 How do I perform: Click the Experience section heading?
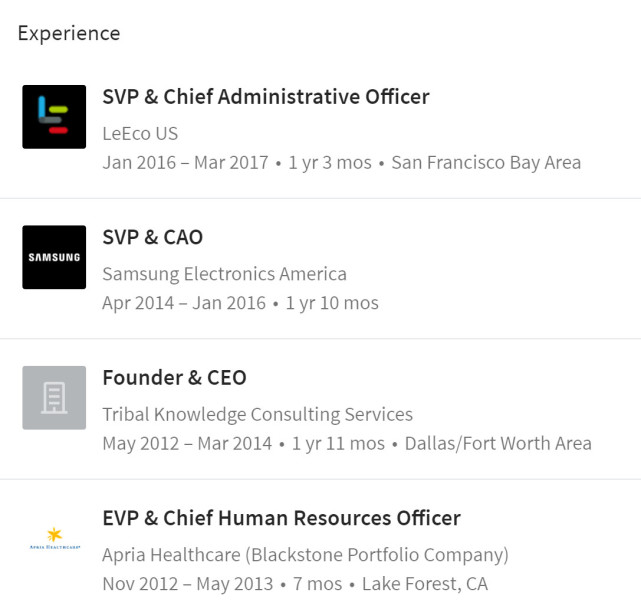pos(69,33)
